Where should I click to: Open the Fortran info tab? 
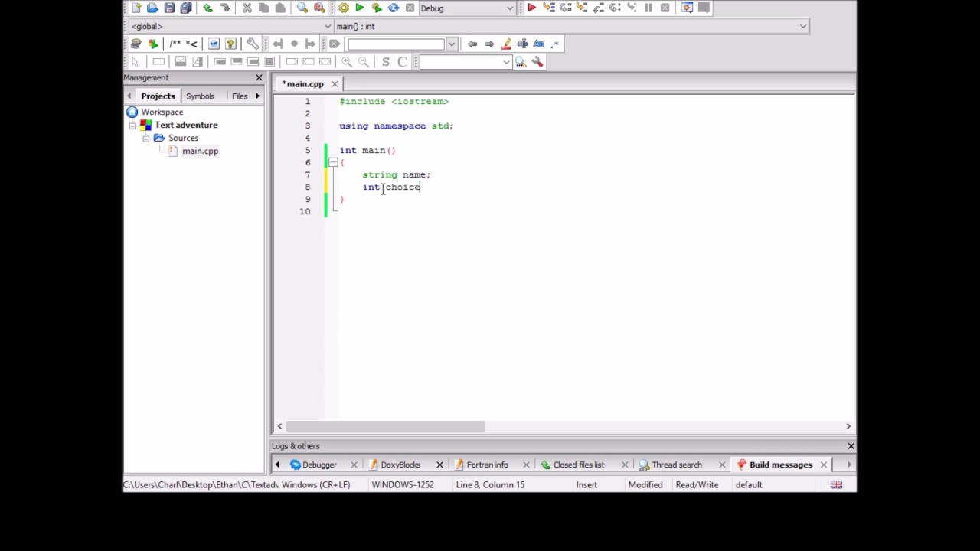tap(487, 465)
